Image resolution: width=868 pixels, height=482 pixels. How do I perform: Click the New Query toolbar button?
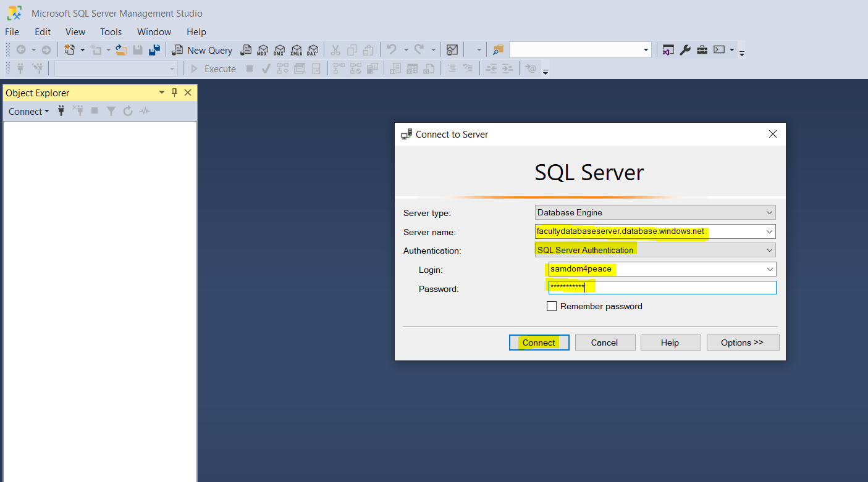[202, 50]
